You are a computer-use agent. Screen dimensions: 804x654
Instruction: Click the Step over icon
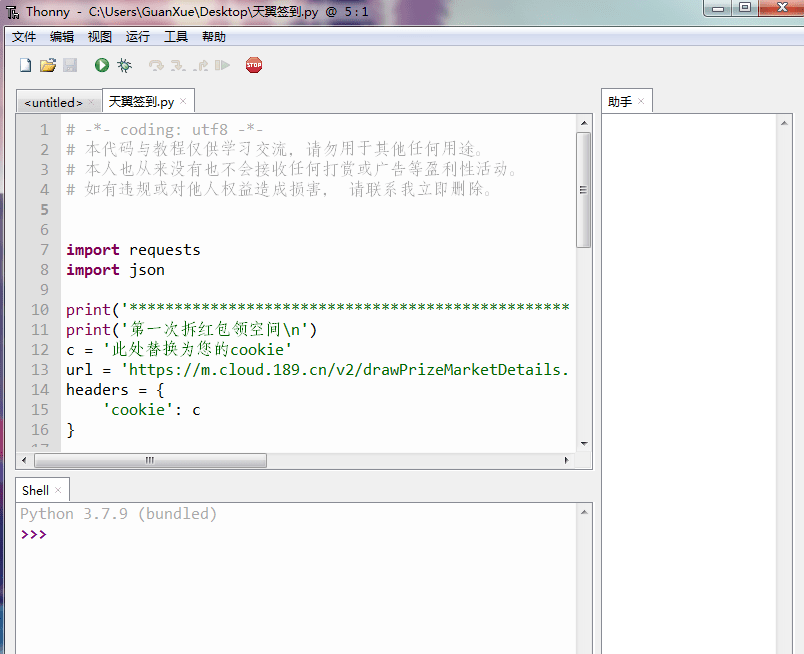(156, 65)
